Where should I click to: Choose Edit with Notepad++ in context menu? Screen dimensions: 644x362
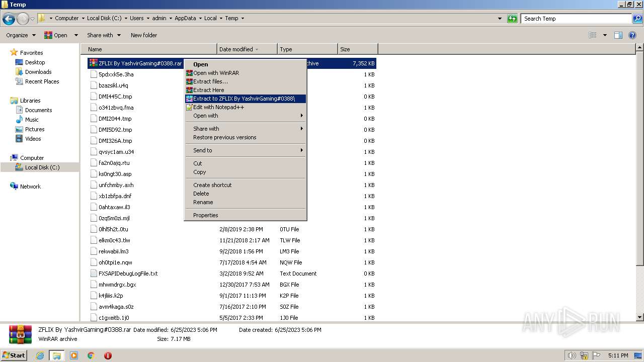coord(246,107)
